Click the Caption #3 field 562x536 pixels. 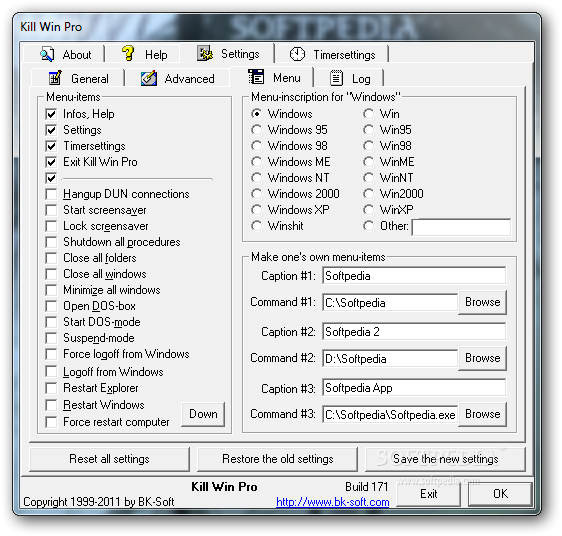(x=414, y=388)
